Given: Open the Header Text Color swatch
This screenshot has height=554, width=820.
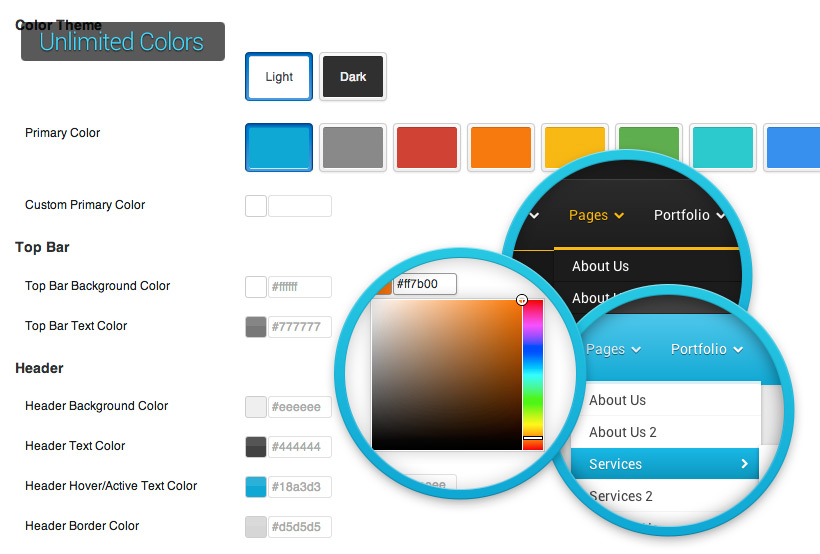Looking at the screenshot, I should point(256,447).
